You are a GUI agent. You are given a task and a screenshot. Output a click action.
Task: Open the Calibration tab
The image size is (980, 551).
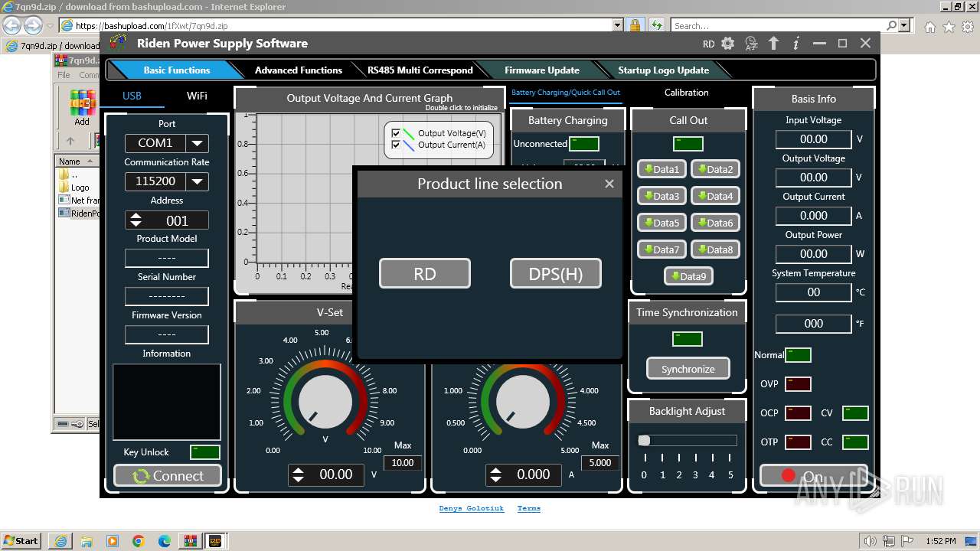click(686, 93)
